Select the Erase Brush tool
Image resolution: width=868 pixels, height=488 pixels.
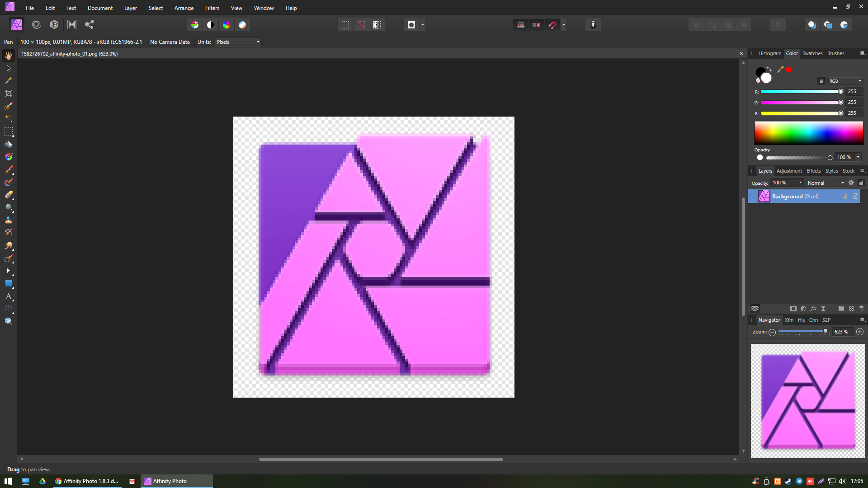coord(9,195)
